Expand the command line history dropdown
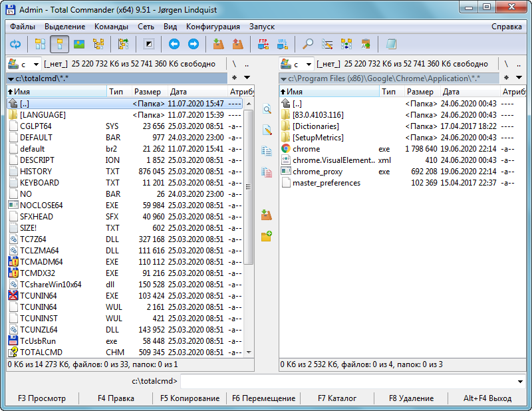Screen dimensions: 532x411 click(x=520, y=382)
